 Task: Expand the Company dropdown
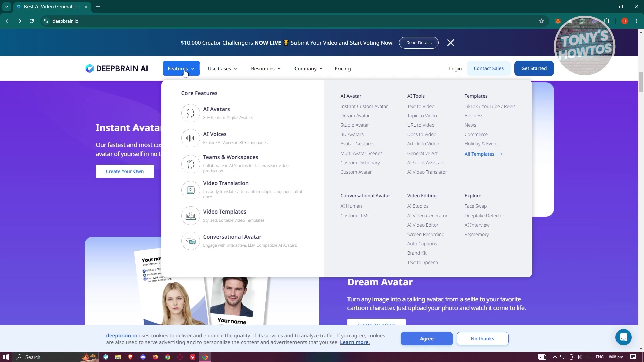click(309, 69)
